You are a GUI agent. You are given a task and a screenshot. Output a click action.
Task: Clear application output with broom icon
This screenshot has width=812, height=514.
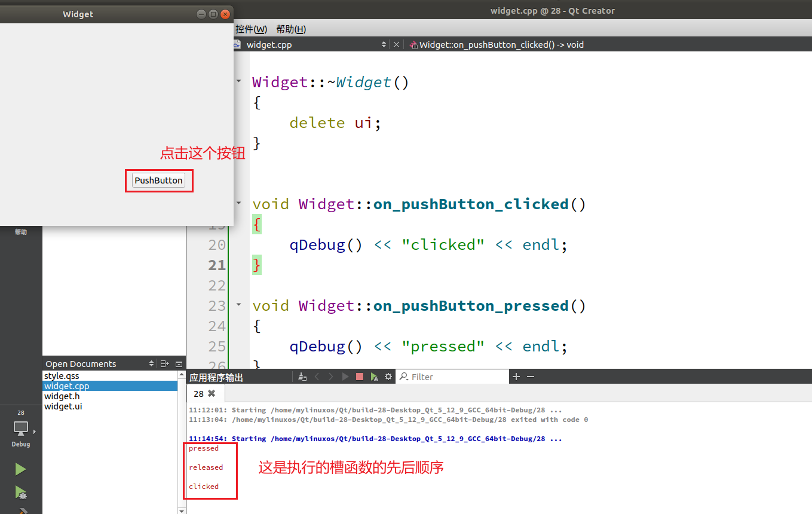tap(302, 377)
